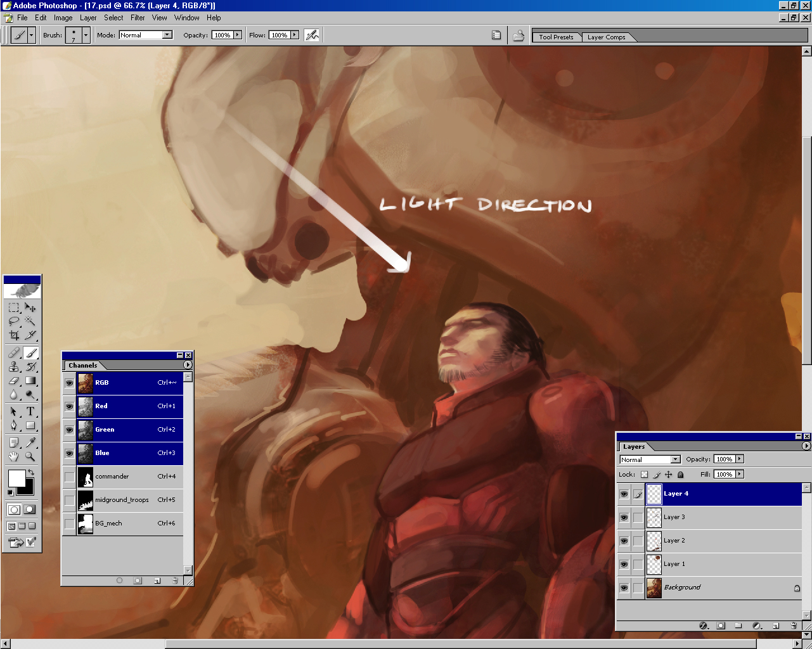Delete the current layer with trash icon
812x649 pixels.
793,626
